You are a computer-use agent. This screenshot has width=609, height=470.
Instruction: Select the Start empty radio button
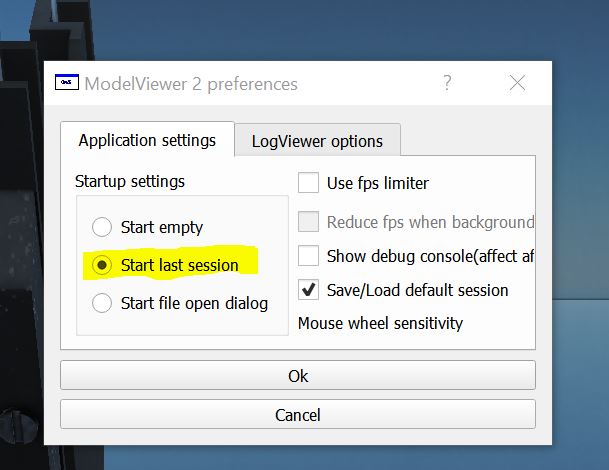102,227
